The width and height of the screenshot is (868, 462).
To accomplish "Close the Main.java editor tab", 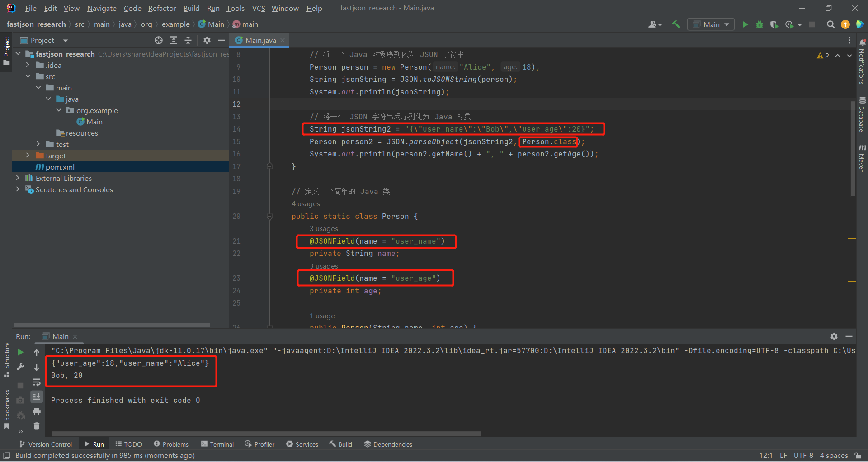I will pos(283,40).
